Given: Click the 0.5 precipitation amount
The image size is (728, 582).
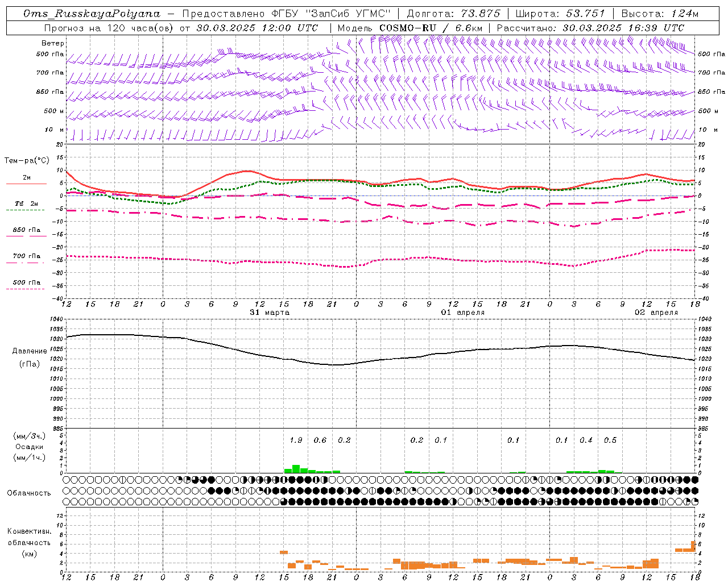Looking at the screenshot, I should pyautogui.click(x=610, y=440).
